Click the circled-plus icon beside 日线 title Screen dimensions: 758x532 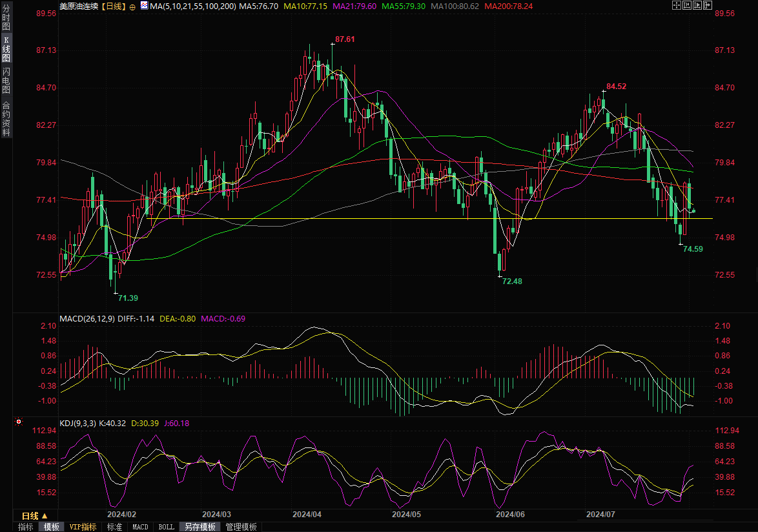point(132,6)
